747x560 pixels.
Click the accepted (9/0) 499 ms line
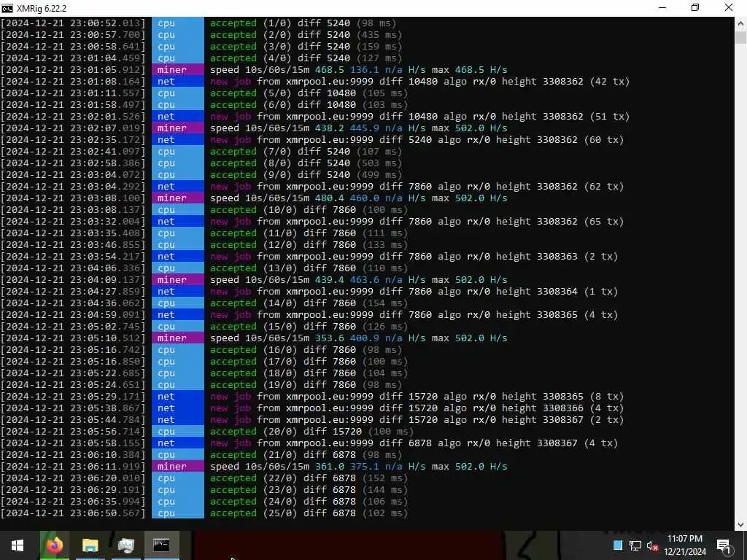[201, 175]
